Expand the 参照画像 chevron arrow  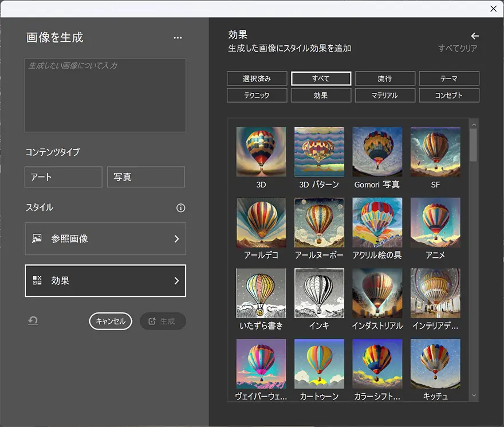176,239
